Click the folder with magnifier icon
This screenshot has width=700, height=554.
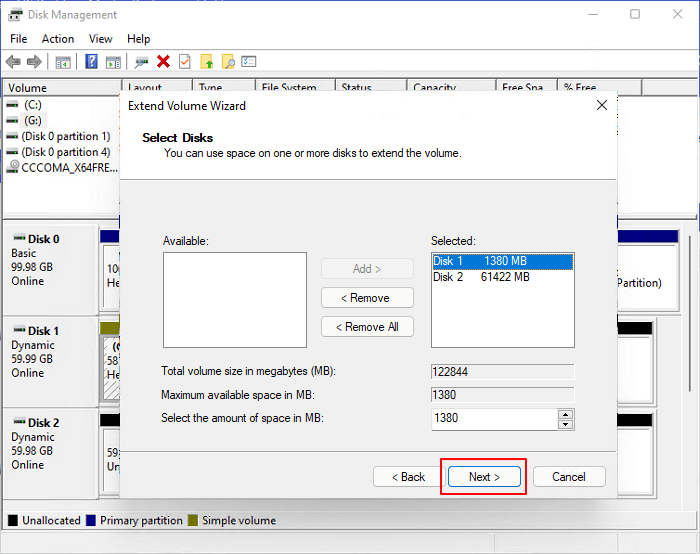tap(228, 62)
